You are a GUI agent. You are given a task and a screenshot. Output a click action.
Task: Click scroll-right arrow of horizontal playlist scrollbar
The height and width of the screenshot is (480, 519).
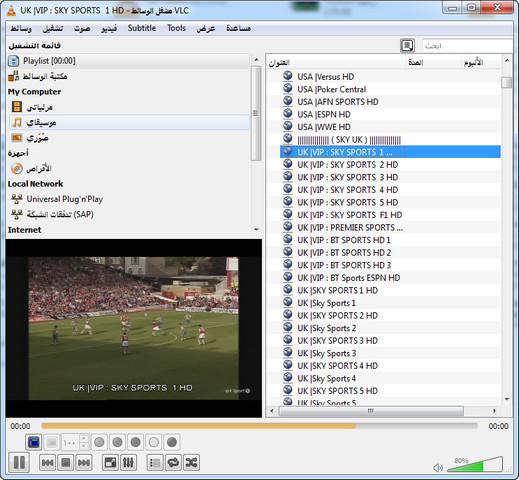494,411
